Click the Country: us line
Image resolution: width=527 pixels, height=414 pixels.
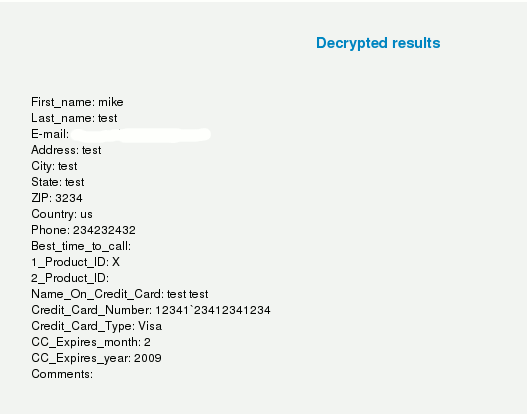(x=62, y=214)
